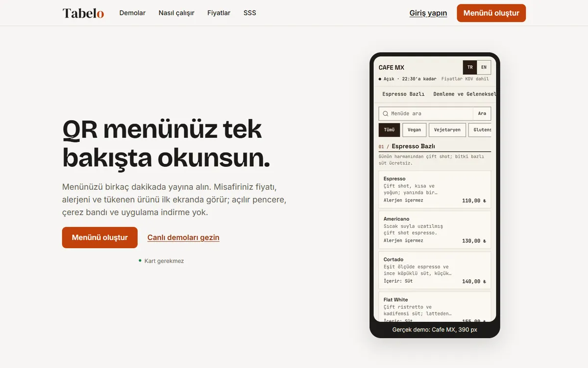Open the Demolar nav item

click(132, 13)
